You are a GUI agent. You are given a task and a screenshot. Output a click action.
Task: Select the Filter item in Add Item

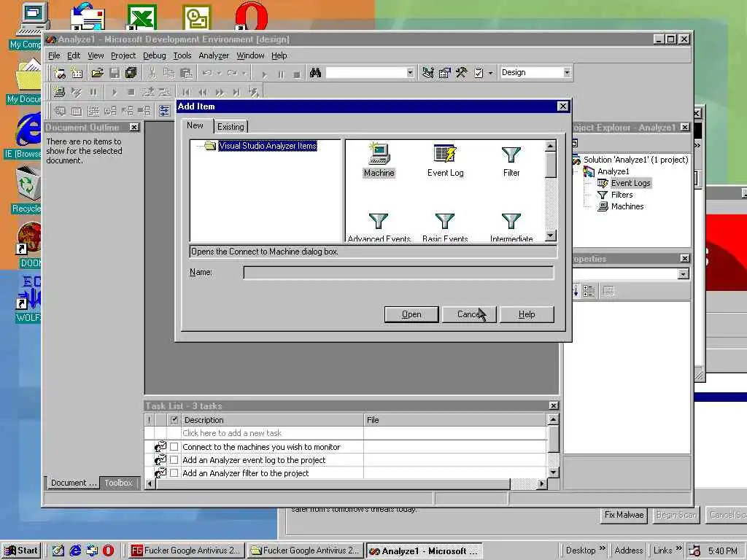pyautogui.click(x=511, y=160)
